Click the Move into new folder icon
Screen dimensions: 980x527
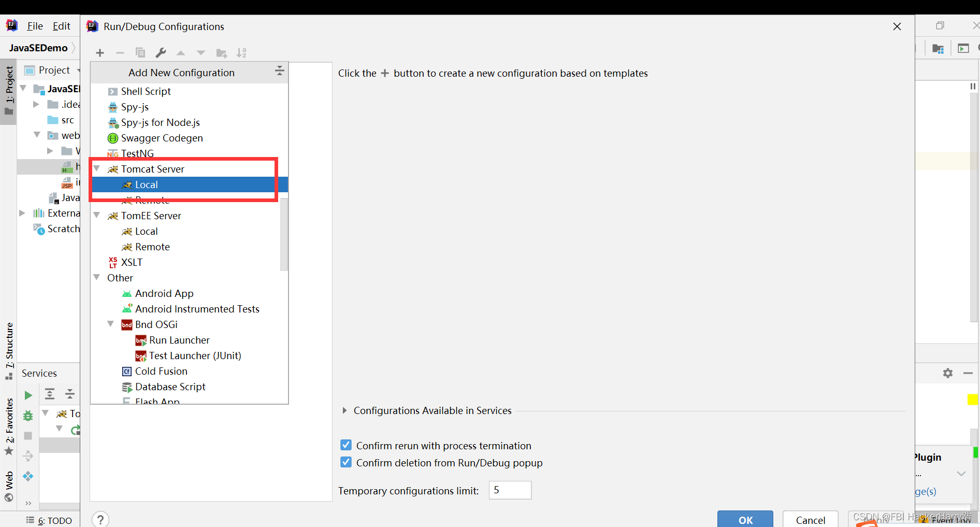(x=222, y=53)
